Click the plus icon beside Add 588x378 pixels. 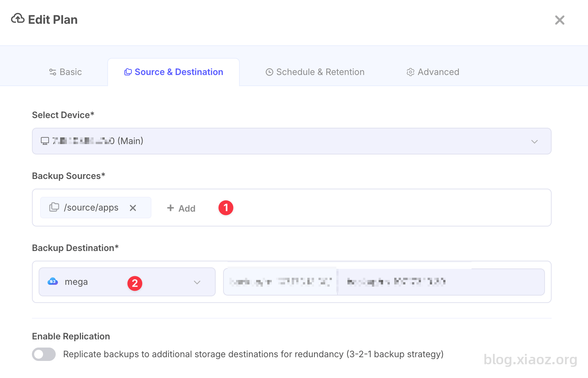tap(170, 208)
